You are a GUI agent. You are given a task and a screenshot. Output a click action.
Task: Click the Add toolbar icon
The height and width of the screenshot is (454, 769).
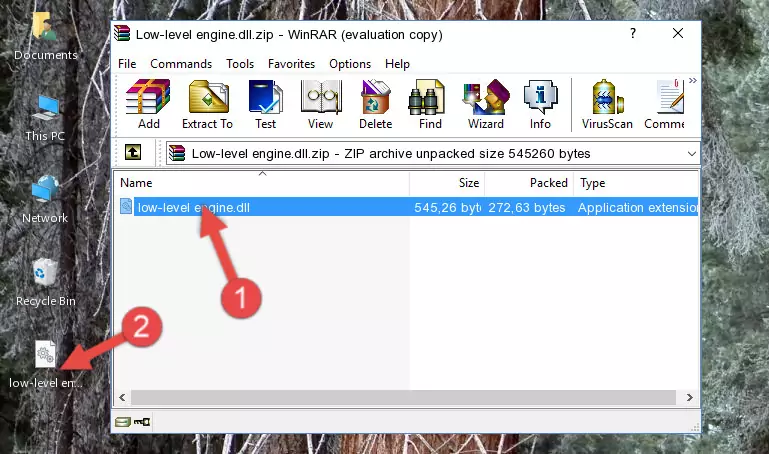pyautogui.click(x=148, y=104)
